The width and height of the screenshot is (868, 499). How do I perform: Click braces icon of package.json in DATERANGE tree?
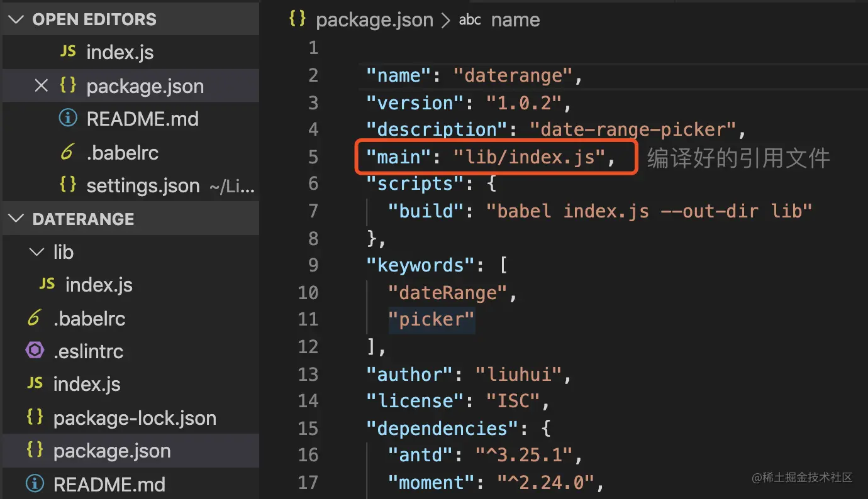[35, 451]
